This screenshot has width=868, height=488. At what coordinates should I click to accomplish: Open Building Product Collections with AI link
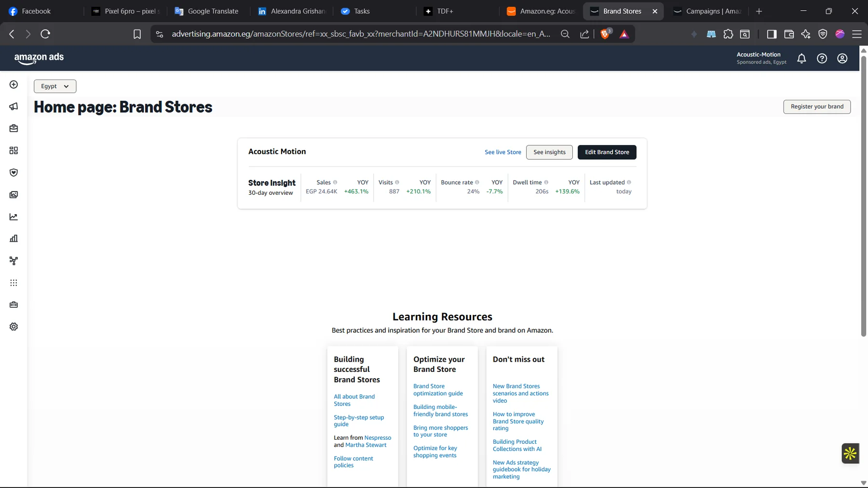[517, 445]
